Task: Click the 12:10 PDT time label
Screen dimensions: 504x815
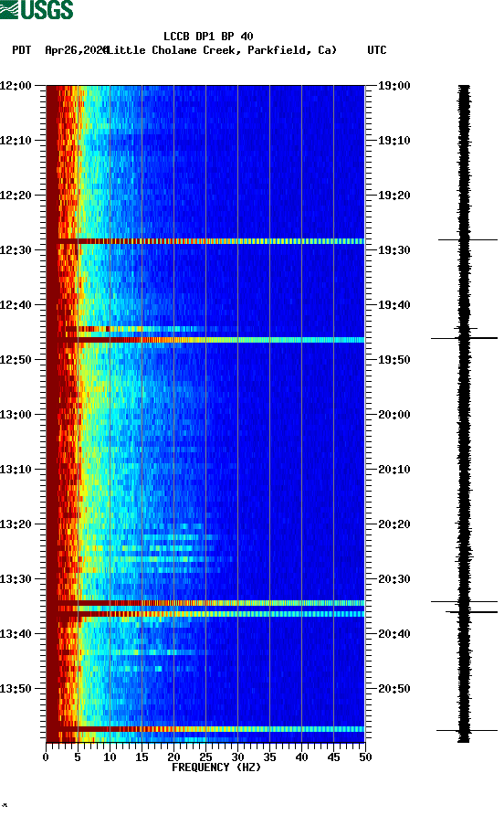Action: 16,141
